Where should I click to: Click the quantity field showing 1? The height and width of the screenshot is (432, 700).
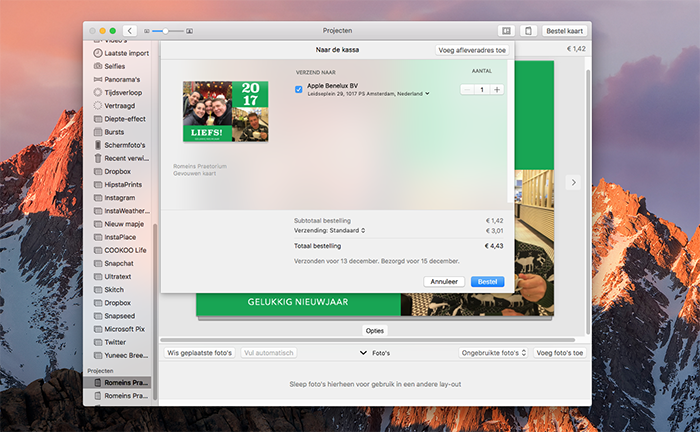pyautogui.click(x=482, y=90)
